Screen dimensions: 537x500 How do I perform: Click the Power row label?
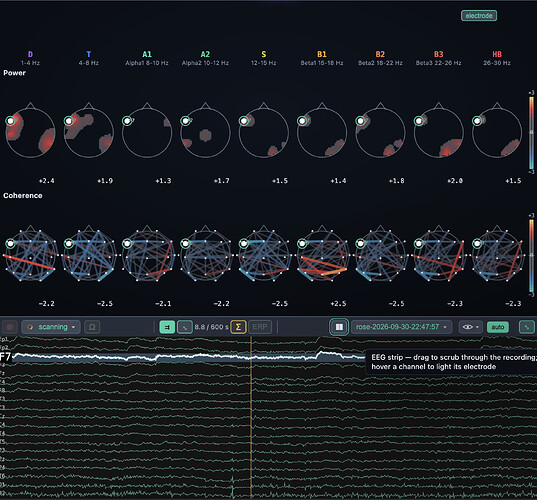[x=14, y=73]
